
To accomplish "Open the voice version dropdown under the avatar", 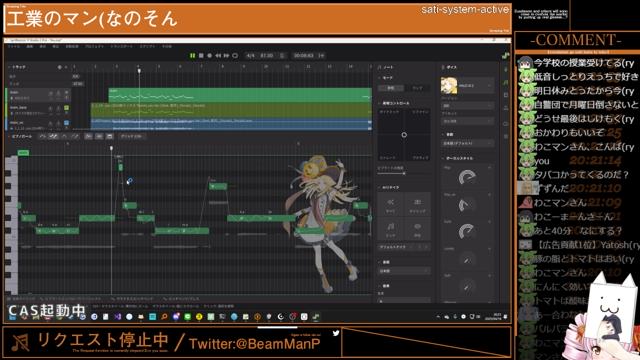I will point(468,106).
